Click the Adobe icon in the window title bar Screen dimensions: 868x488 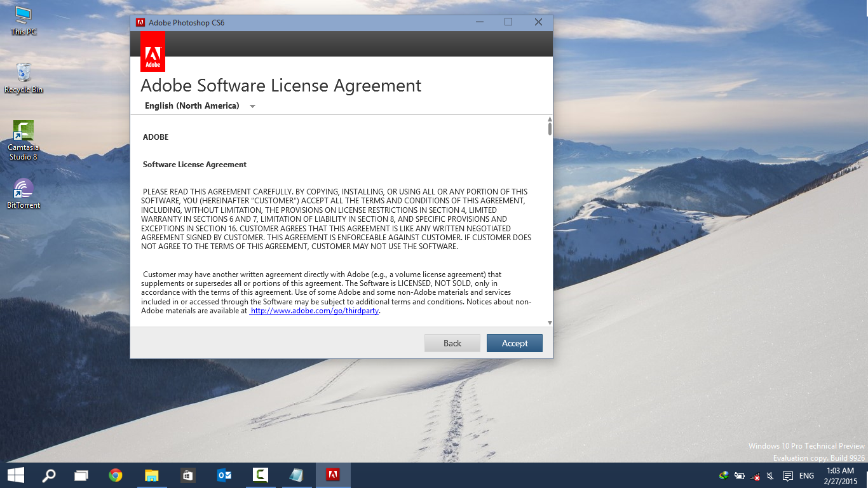click(x=140, y=22)
